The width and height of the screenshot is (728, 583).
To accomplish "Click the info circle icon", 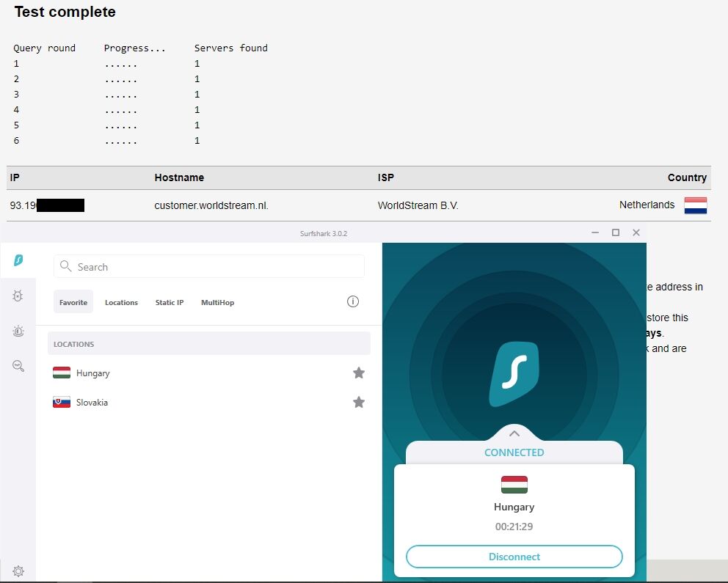I will click(353, 301).
